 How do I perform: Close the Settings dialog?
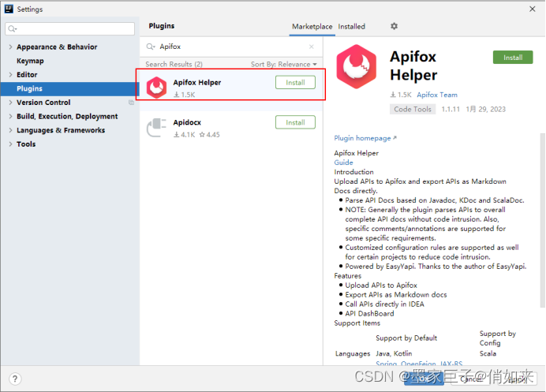point(532,9)
